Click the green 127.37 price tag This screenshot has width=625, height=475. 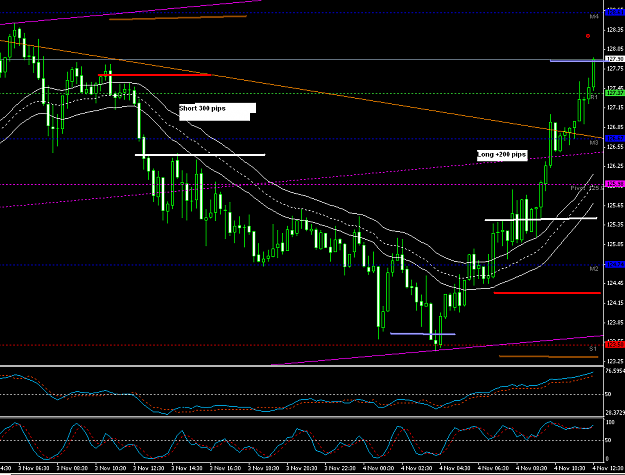tap(615, 93)
